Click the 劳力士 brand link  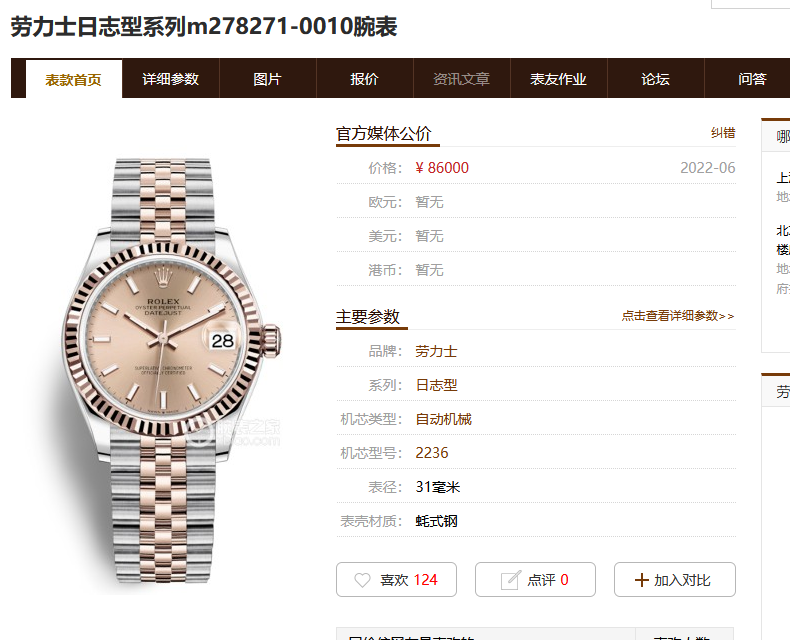click(x=436, y=351)
